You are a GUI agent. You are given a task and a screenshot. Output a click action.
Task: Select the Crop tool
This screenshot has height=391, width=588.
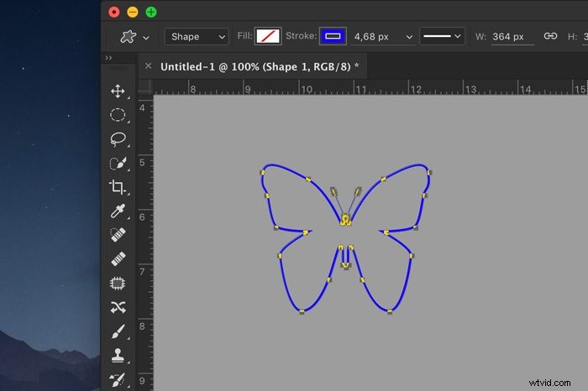click(117, 187)
